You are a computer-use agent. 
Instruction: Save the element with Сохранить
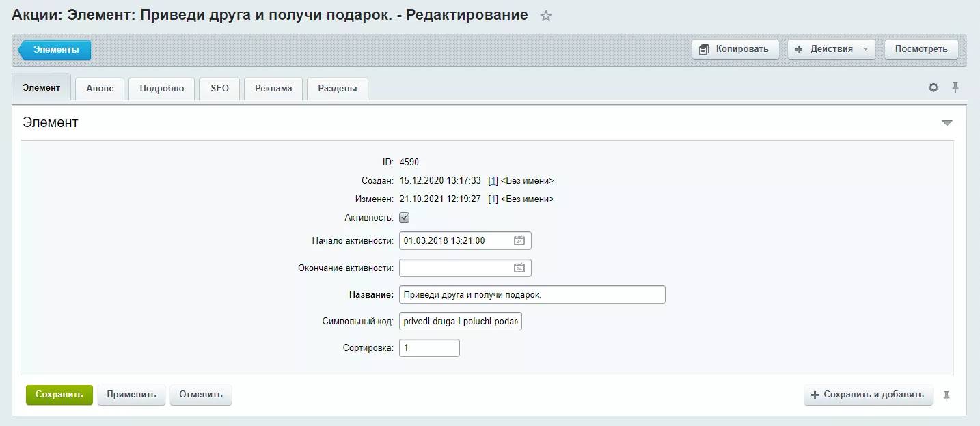[59, 395]
